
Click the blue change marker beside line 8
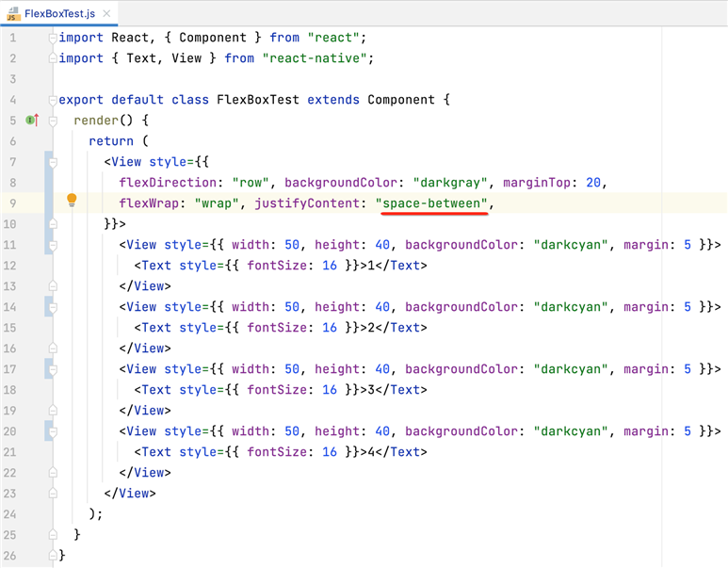point(47,183)
